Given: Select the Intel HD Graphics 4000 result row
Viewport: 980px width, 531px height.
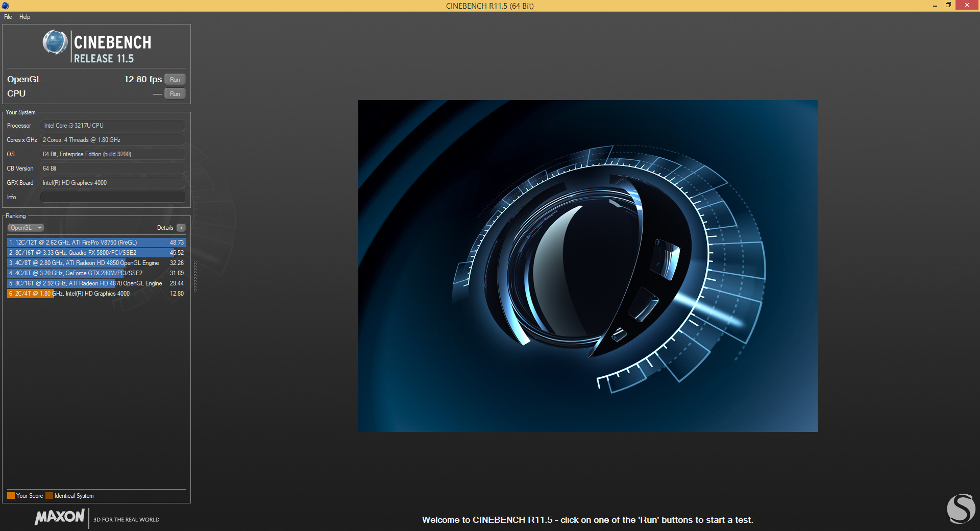Looking at the screenshot, I should [96, 294].
